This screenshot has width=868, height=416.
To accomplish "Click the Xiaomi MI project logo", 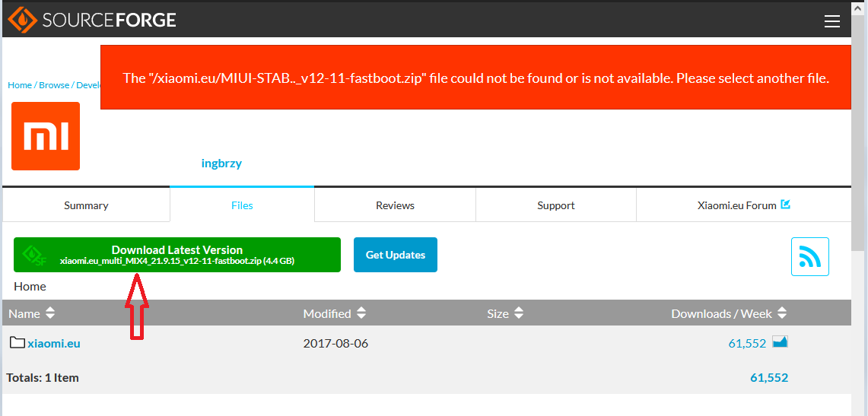I will 46,135.
